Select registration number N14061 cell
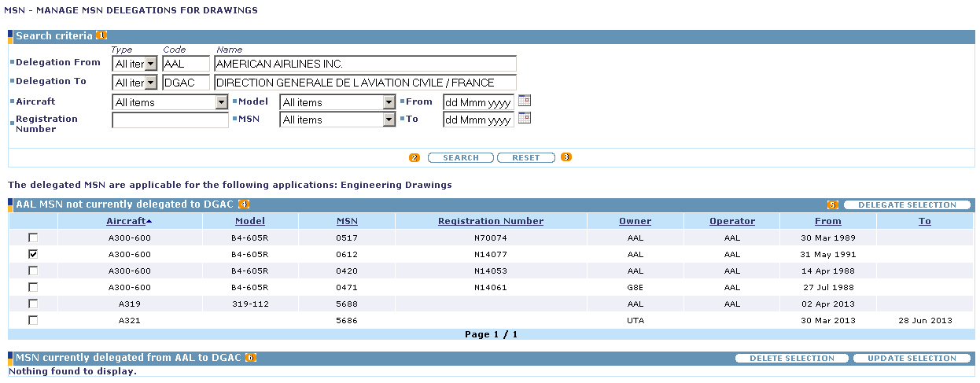This screenshot has height=383, width=980. point(491,287)
